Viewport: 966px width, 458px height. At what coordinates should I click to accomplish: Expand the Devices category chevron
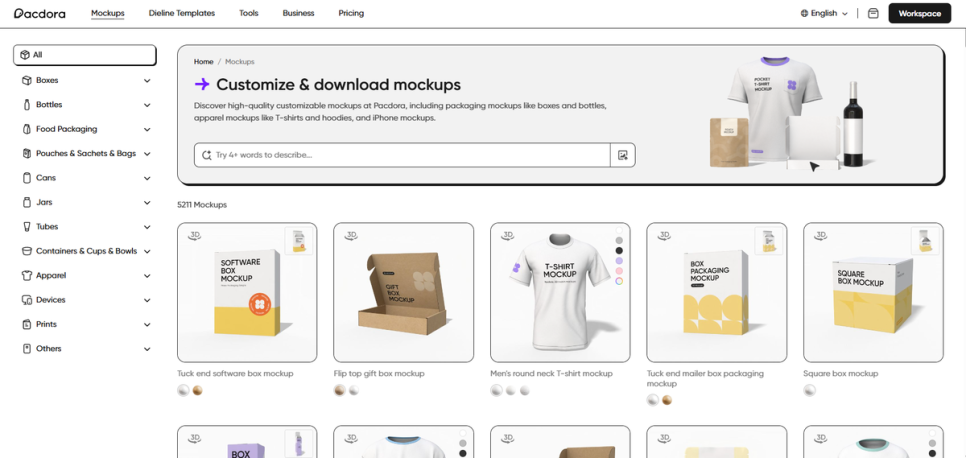click(147, 300)
